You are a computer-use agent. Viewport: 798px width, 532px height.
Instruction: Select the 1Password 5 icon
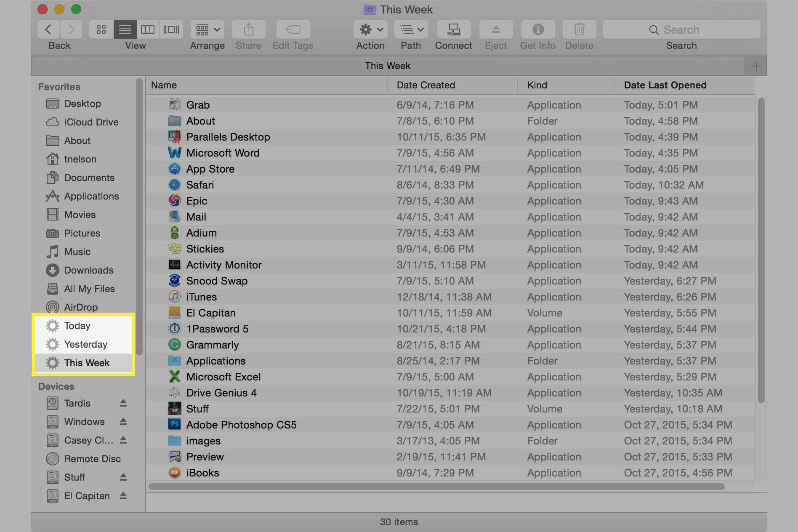(x=174, y=328)
